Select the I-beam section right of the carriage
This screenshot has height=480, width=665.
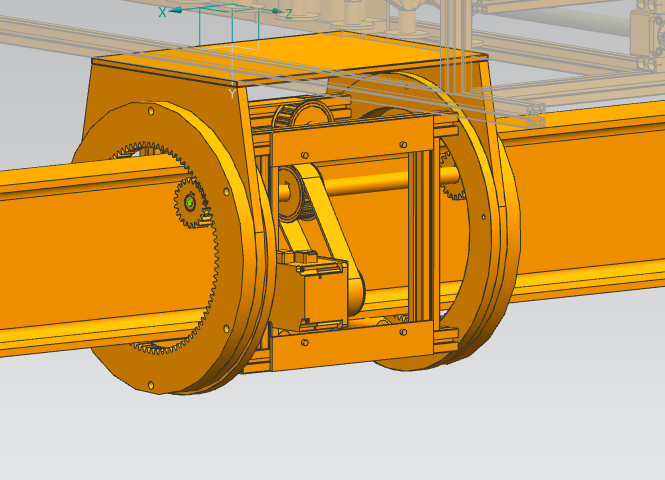click(x=590, y=204)
